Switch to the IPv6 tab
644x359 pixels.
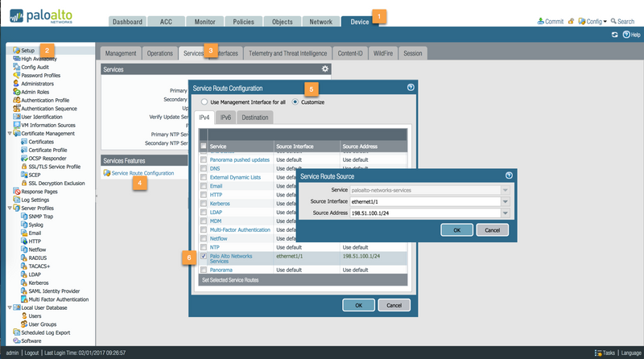[225, 118]
